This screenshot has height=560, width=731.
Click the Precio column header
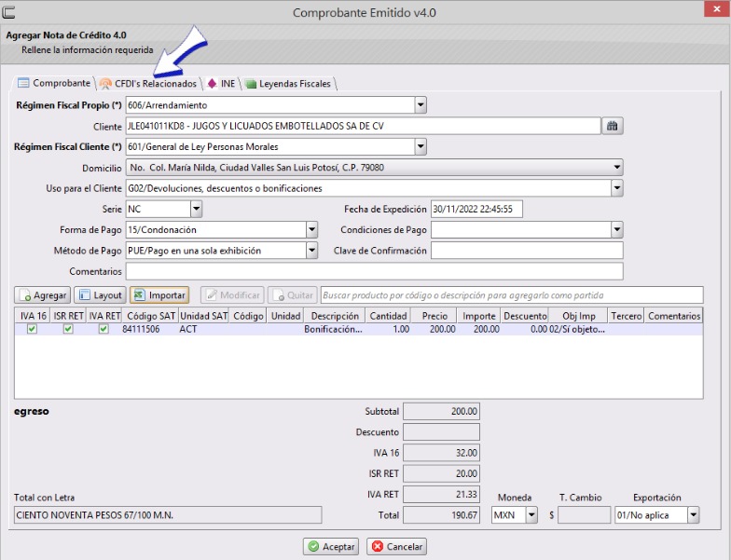tap(434, 316)
